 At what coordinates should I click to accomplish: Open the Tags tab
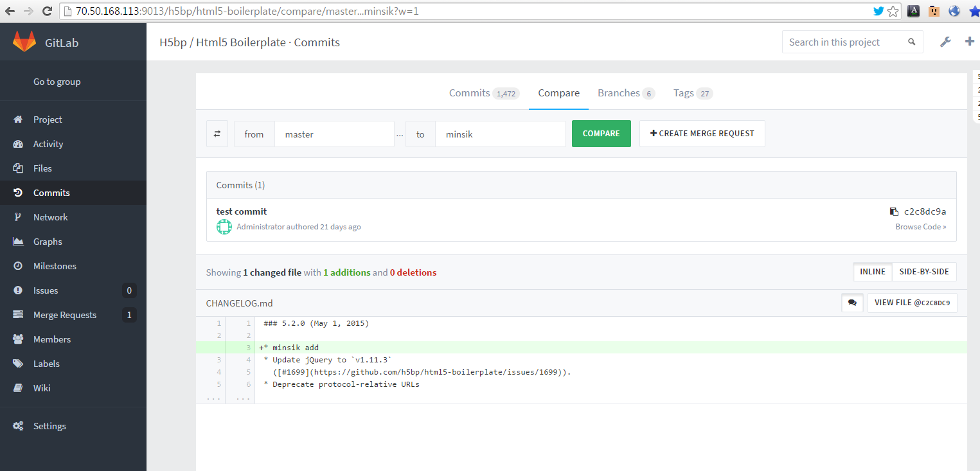click(684, 93)
